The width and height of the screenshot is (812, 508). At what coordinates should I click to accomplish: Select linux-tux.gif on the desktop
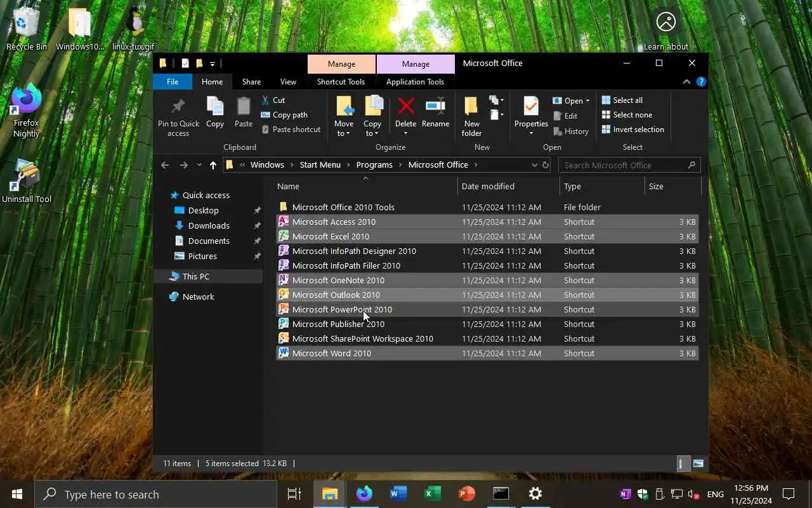click(133, 29)
